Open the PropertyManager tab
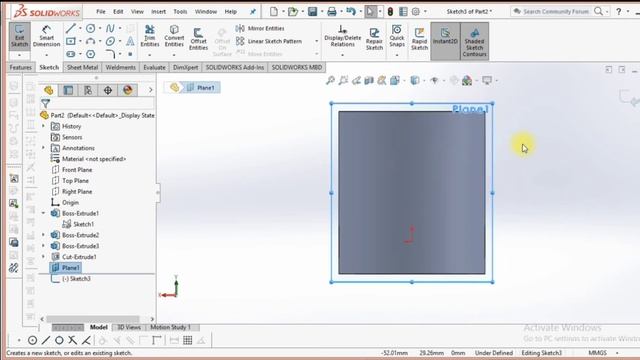 [x=68, y=90]
